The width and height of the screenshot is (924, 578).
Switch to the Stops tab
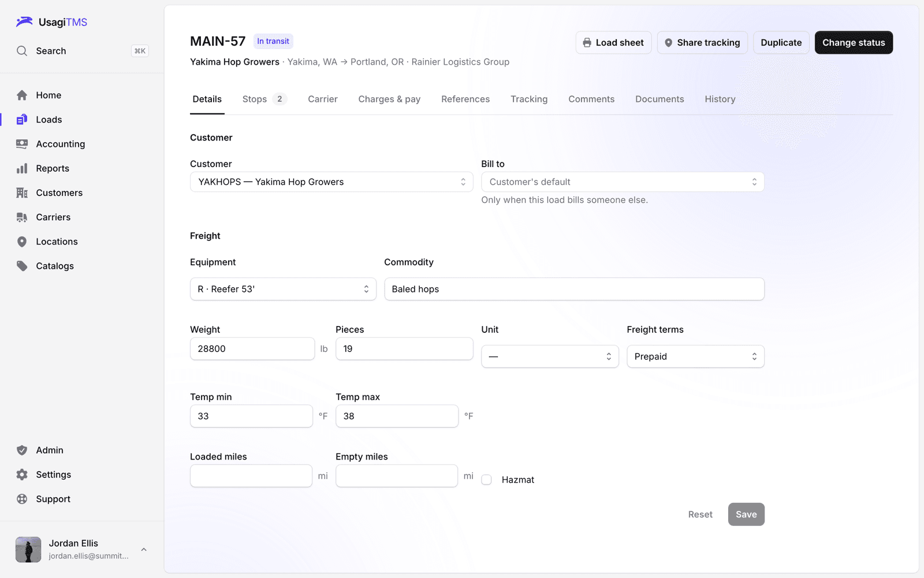pyautogui.click(x=264, y=99)
